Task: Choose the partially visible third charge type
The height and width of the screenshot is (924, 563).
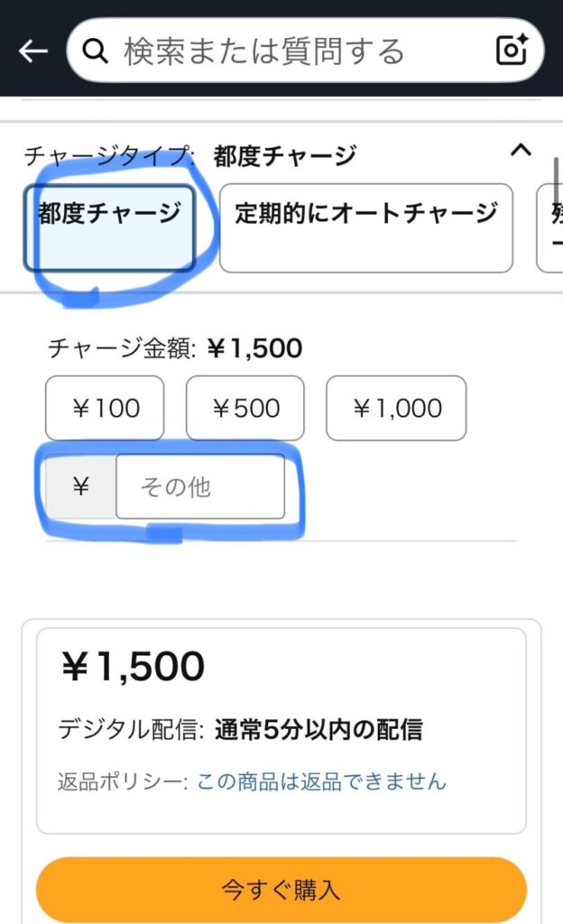Action: coord(550,227)
